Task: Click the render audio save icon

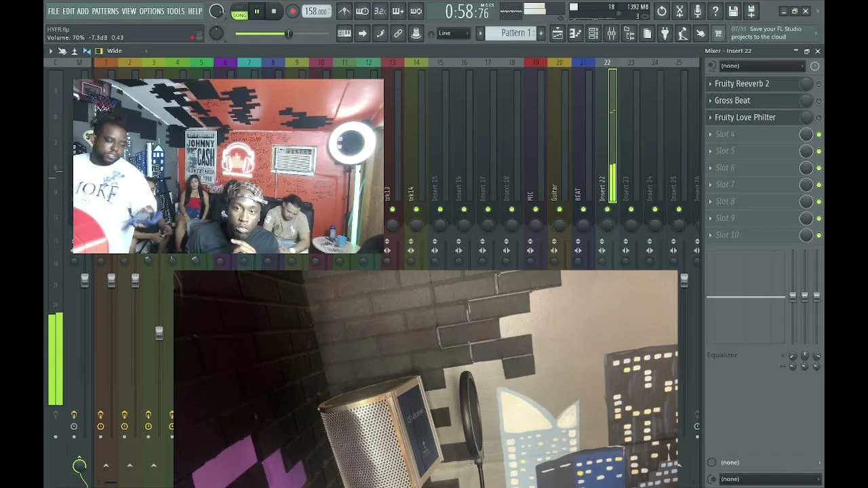Action: coord(751,11)
